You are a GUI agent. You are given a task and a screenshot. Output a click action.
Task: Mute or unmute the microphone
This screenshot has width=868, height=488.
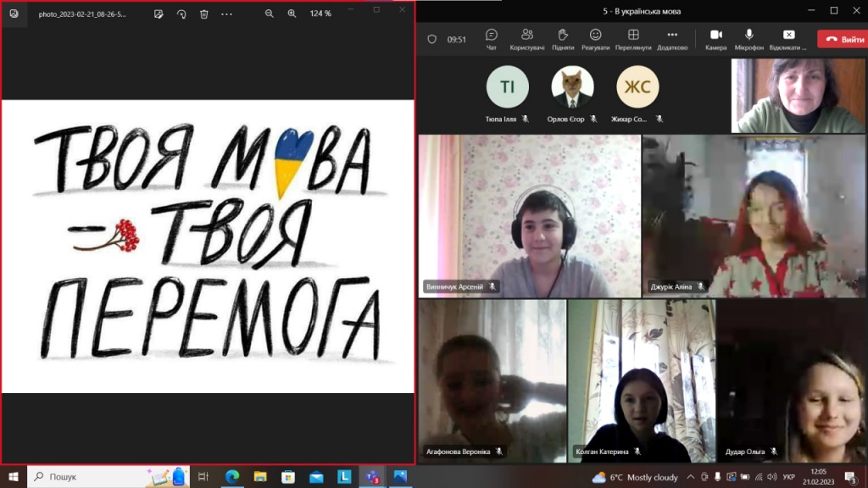(x=749, y=38)
